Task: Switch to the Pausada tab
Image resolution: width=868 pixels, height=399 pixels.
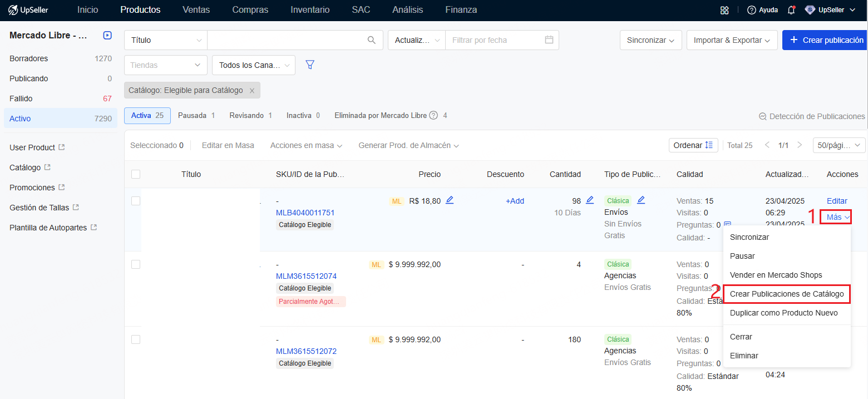Action: coord(196,115)
